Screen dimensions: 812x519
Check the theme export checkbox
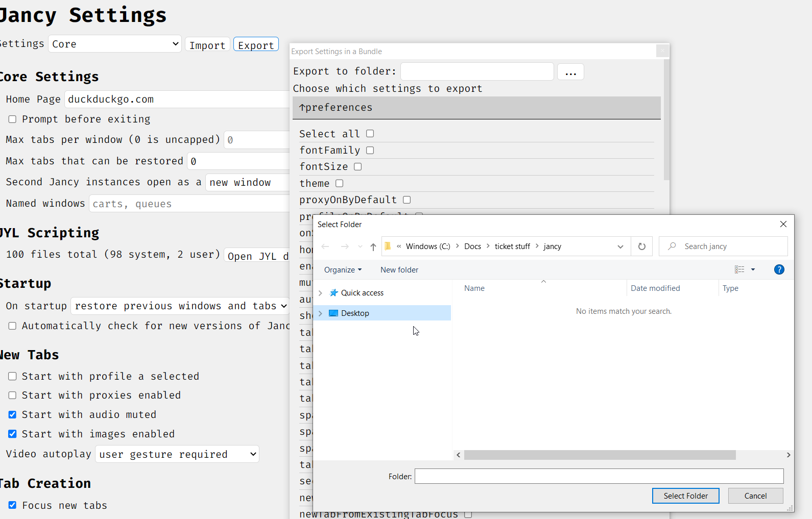point(340,183)
